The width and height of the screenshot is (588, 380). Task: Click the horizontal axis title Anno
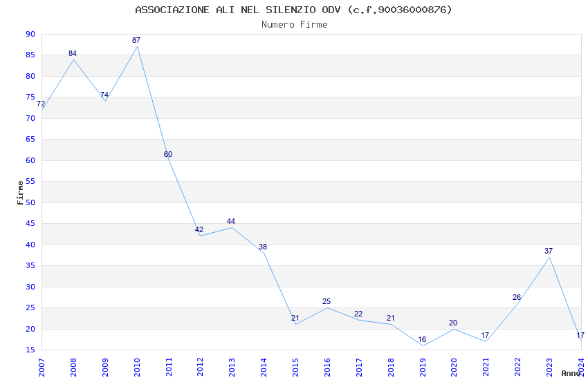[x=571, y=373]
